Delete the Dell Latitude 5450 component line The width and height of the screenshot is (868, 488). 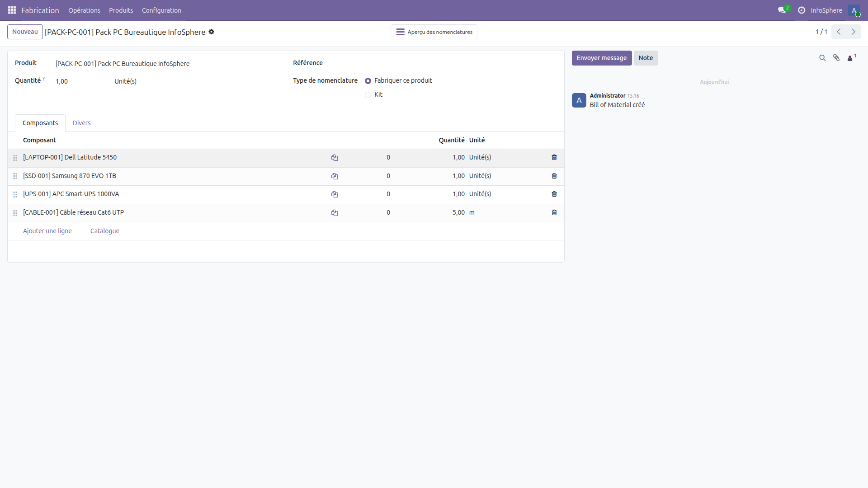point(554,157)
